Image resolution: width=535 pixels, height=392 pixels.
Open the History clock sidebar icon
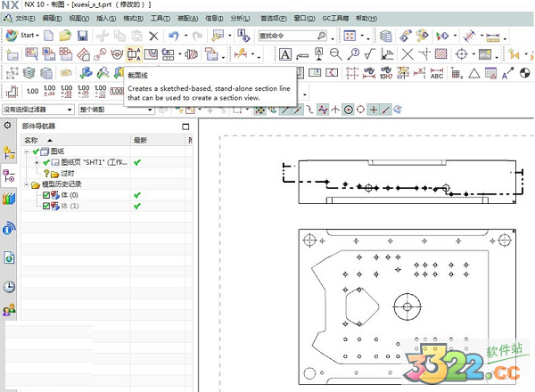tap(9, 287)
